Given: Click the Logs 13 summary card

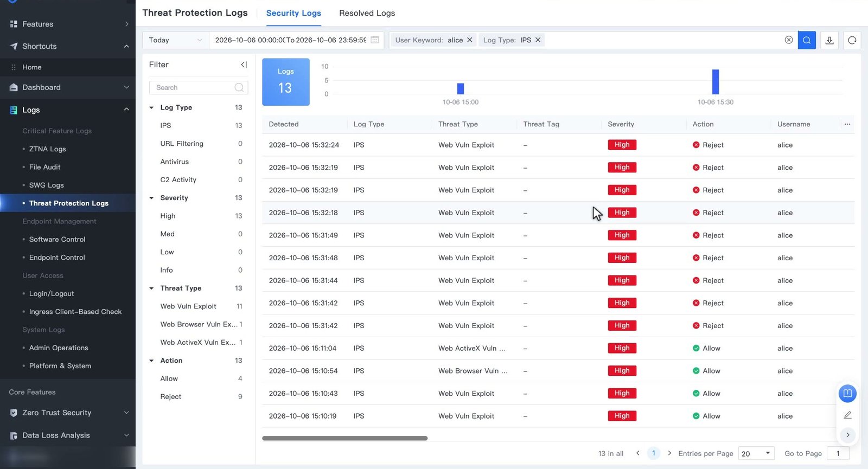Looking at the screenshot, I should point(286,82).
